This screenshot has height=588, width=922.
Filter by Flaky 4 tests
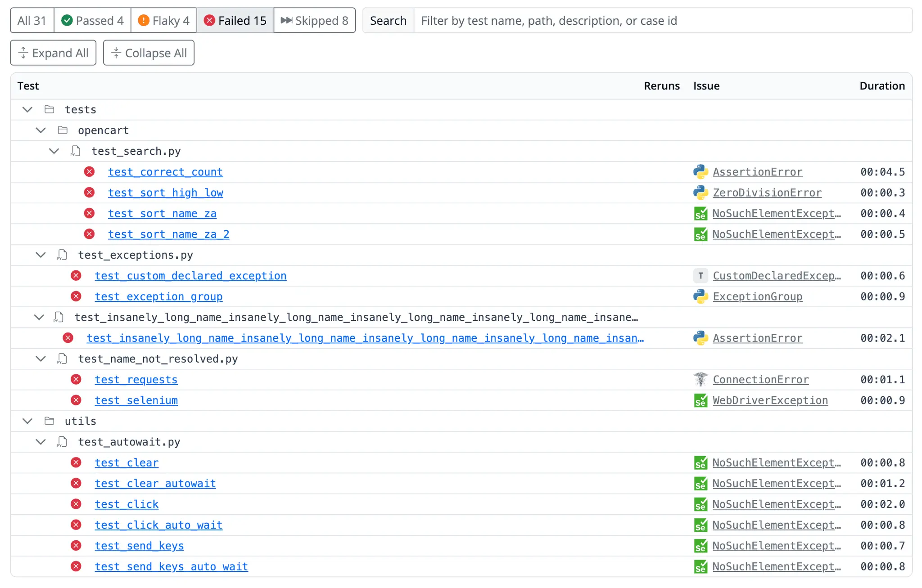coord(163,20)
